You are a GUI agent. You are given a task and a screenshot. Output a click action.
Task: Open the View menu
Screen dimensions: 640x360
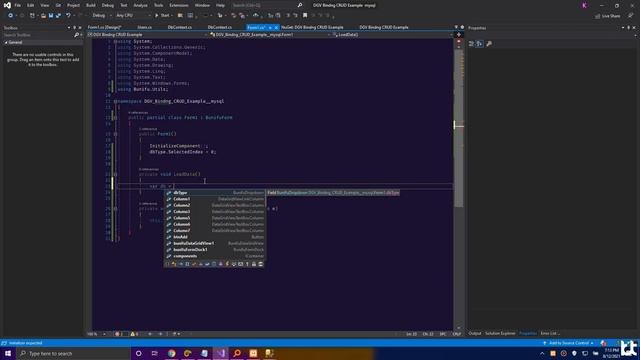[x=44, y=5]
